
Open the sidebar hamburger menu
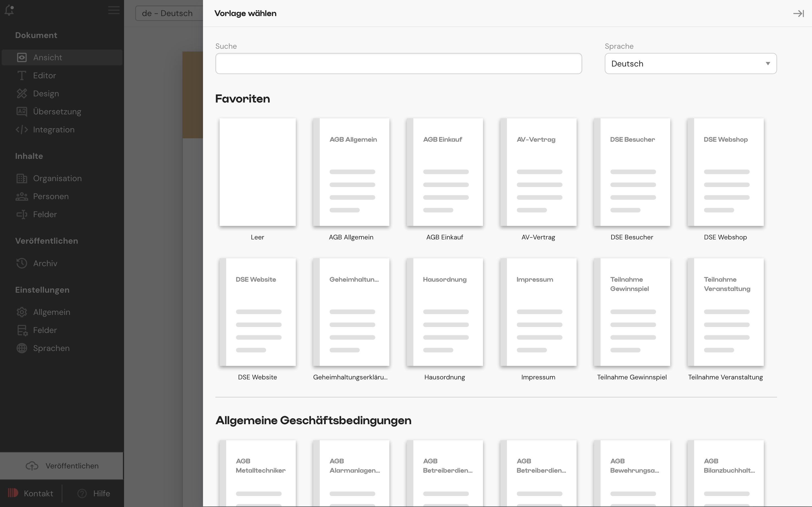pyautogui.click(x=113, y=10)
